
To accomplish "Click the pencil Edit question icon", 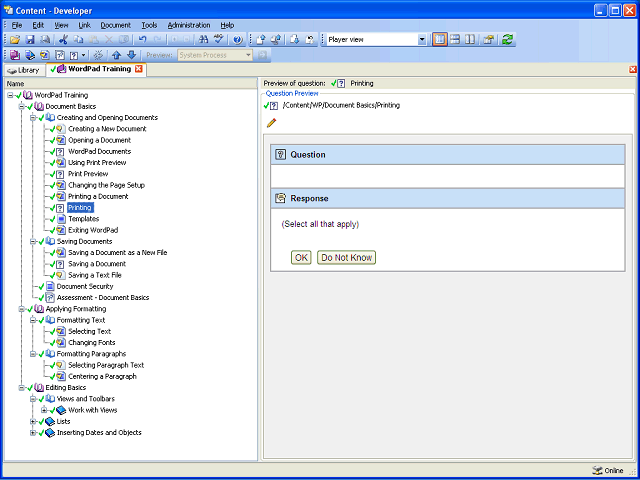I will click(271, 122).
